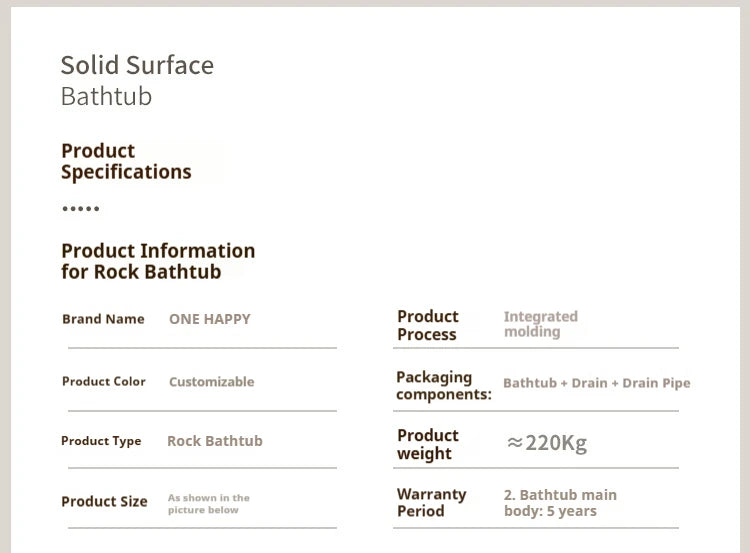Click the 'Integrated molding' value
This screenshot has height=553, width=750.
pyautogui.click(x=540, y=324)
